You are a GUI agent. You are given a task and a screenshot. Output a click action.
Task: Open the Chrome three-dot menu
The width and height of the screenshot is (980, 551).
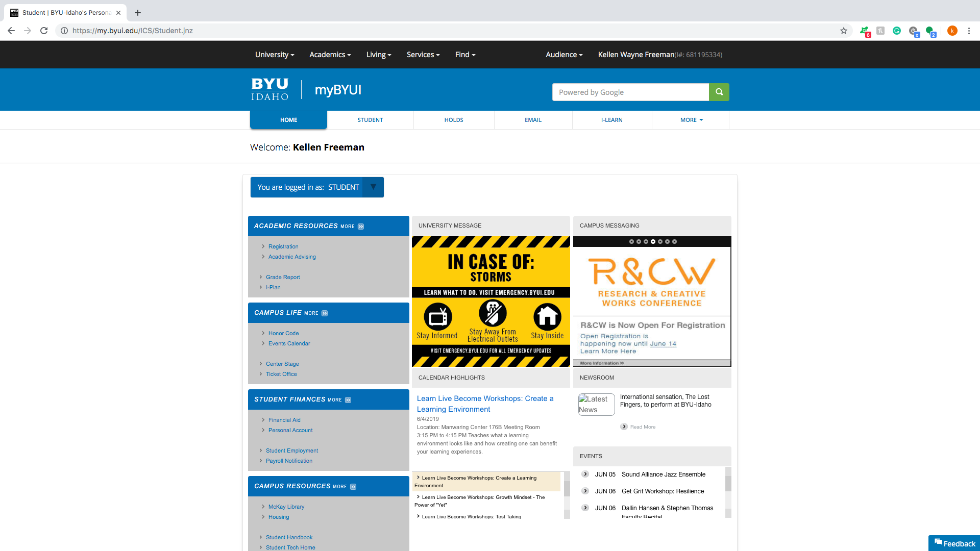pyautogui.click(x=969, y=31)
